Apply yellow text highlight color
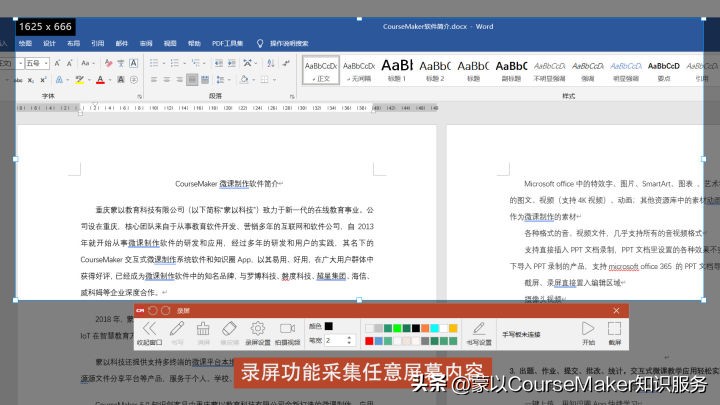720x405 pixels. [x=80, y=80]
